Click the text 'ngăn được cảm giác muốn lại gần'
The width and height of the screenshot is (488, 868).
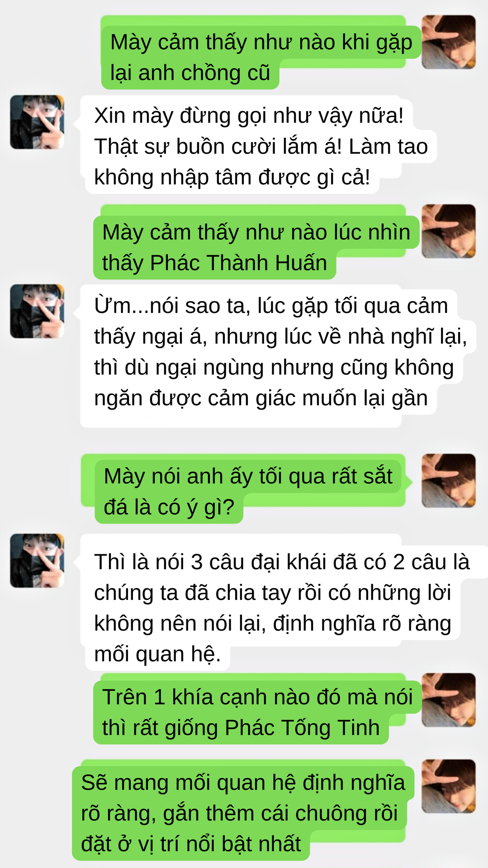[x=261, y=398]
